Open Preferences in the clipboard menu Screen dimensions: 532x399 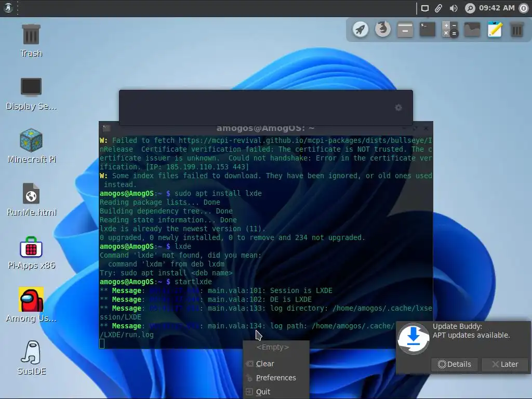pos(276,378)
